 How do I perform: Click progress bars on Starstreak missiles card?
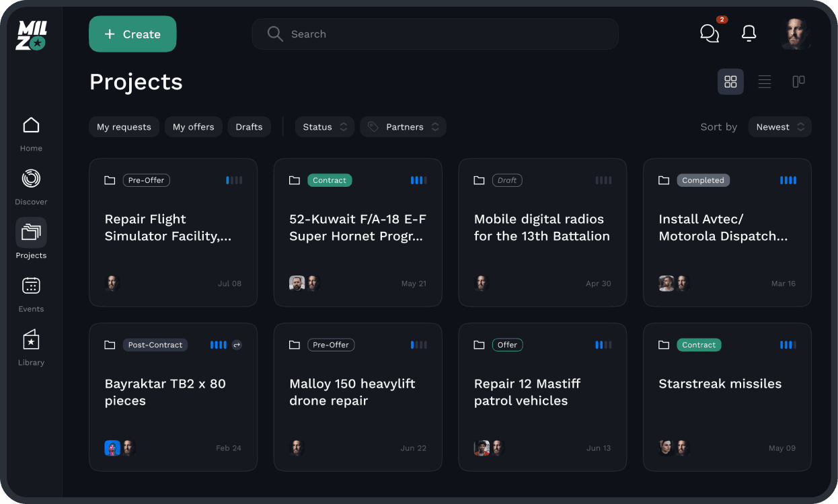788,345
